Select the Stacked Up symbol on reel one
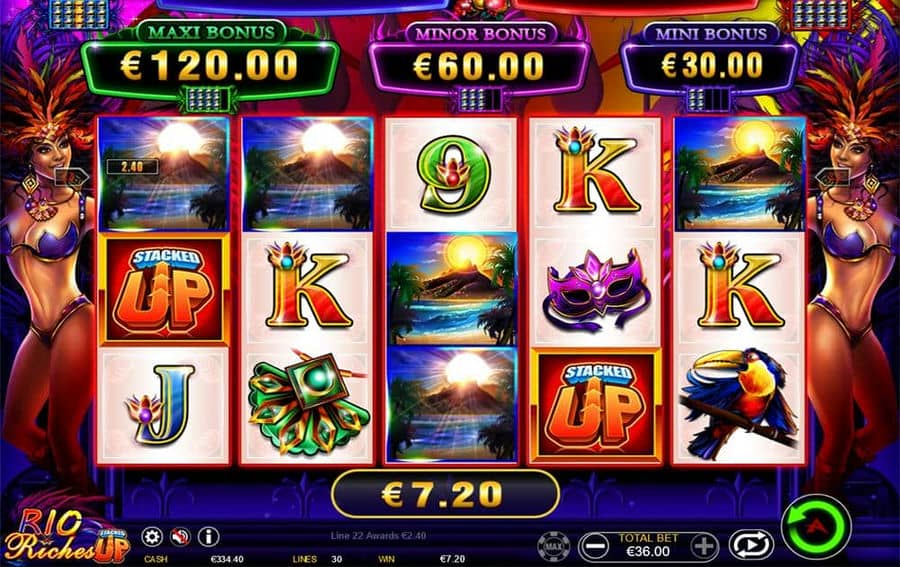900x567 pixels. 164,290
